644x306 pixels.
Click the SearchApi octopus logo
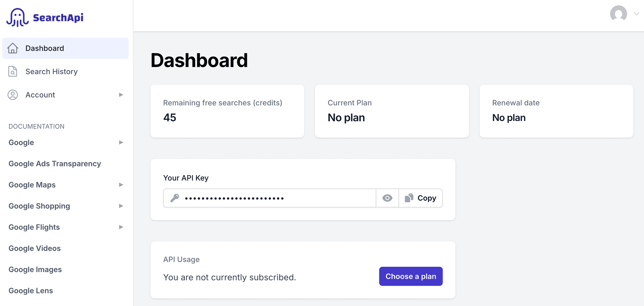pyautogui.click(x=17, y=17)
